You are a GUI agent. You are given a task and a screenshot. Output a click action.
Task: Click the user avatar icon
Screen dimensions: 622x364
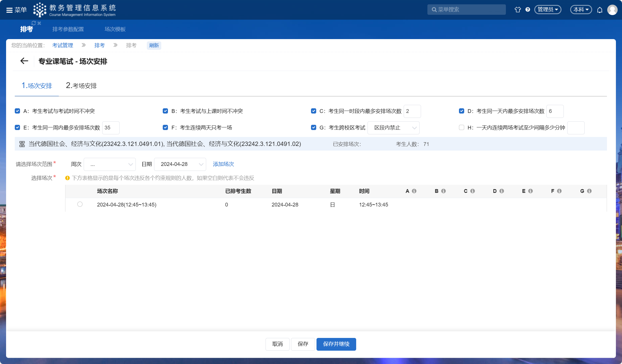coord(612,10)
